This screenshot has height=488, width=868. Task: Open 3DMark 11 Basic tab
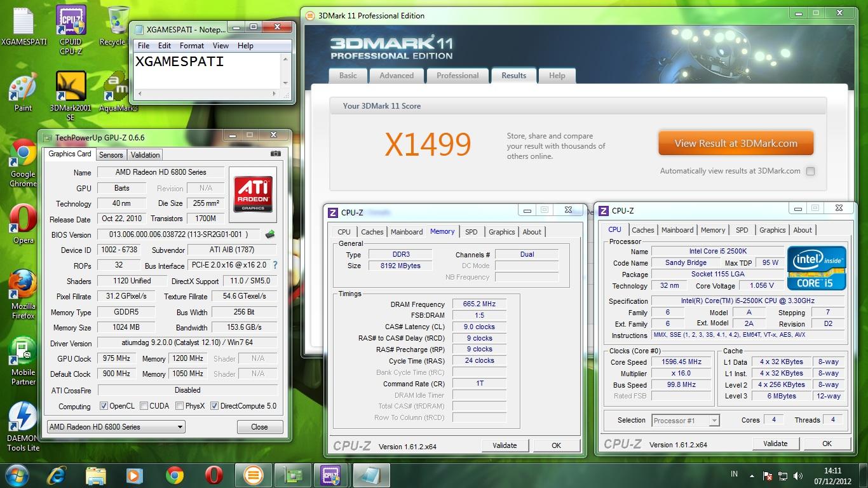coord(348,76)
